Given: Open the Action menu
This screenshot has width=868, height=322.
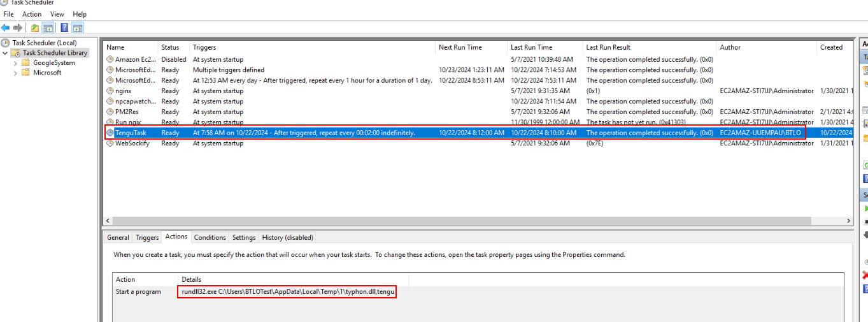Looking at the screenshot, I should pos(32,14).
